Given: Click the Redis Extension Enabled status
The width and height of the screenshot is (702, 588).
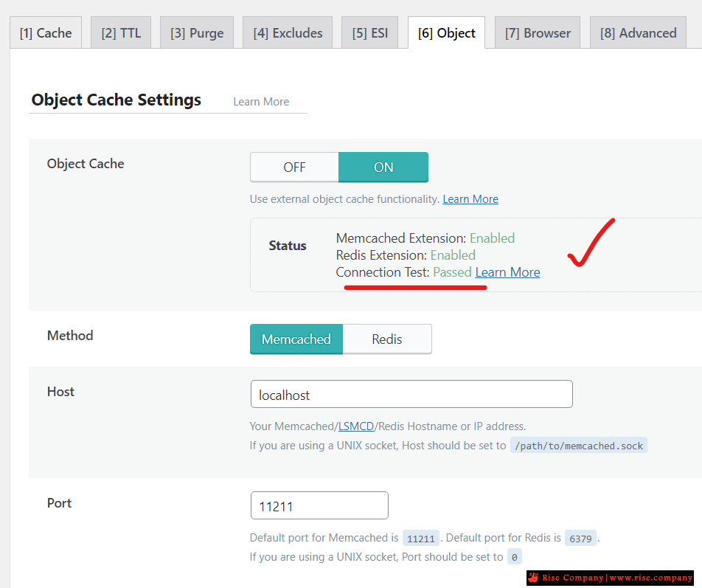Looking at the screenshot, I should [453, 255].
